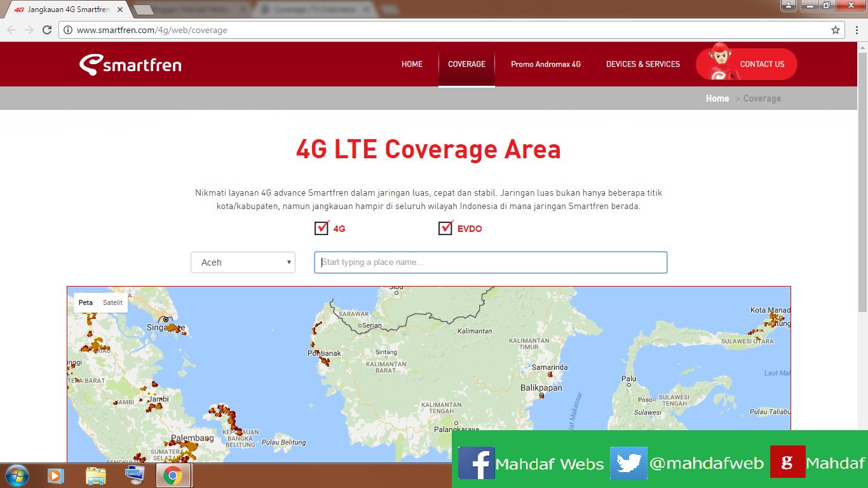
Task: Click the Smartfren logo
Action: (130, 64)
